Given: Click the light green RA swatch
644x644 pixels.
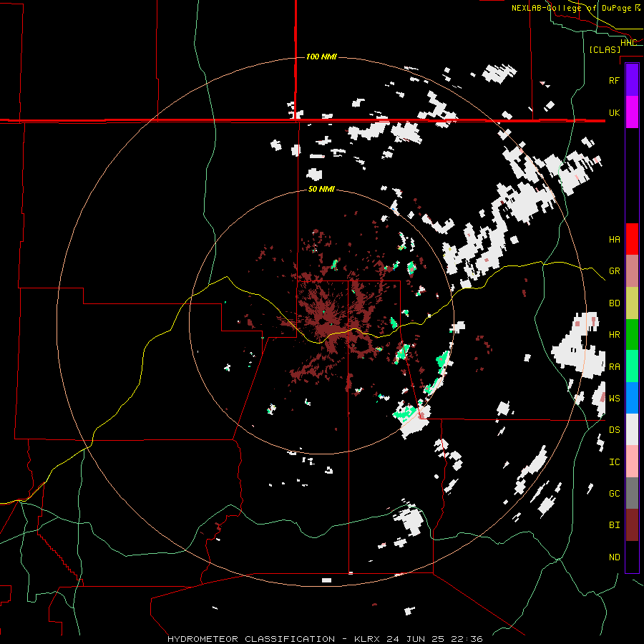Looking at the screenshot, I should [x=632, y=366].
